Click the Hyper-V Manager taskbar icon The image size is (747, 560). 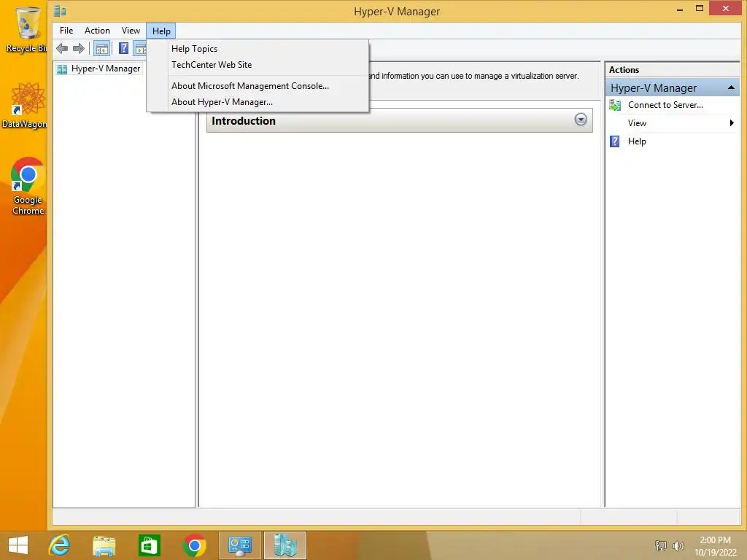pos(285,545)
